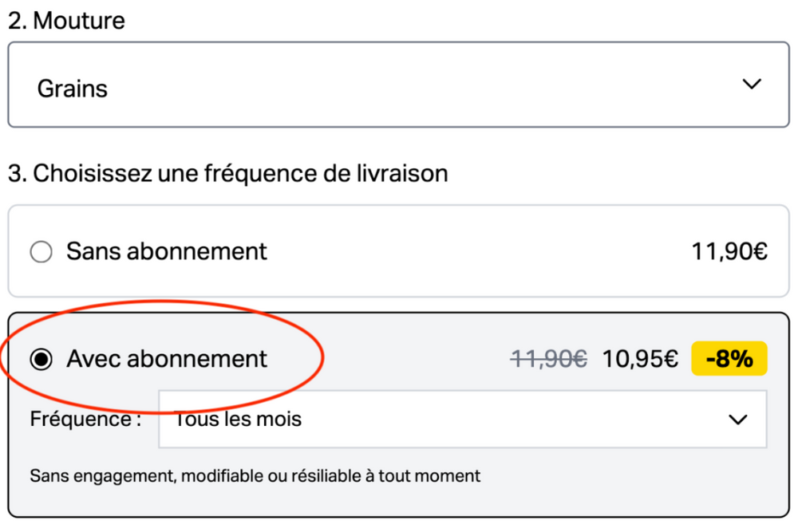
Task: Click the chevron arrow in Fréquence dropdown
Action: [x=738, y=420]
